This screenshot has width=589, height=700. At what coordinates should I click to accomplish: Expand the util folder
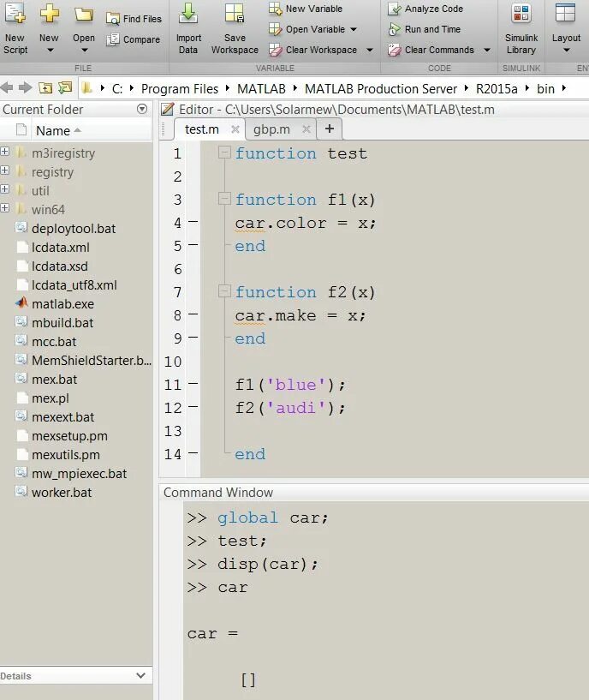pyautogui.click(x=5, y=188)
